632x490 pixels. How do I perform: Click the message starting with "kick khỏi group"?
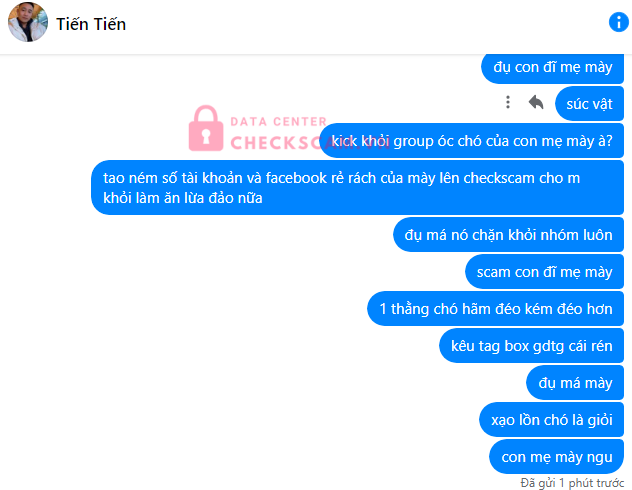tap(472, 140)
